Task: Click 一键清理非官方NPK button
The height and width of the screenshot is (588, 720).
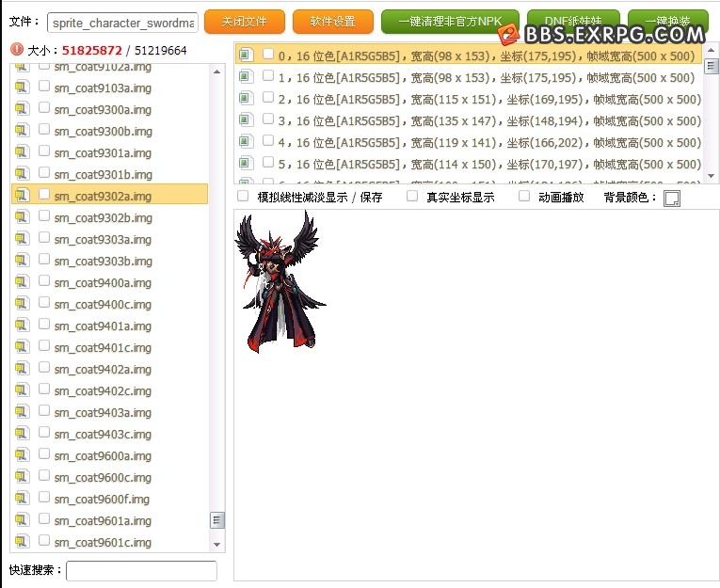Action: click(x=450, y=22)
